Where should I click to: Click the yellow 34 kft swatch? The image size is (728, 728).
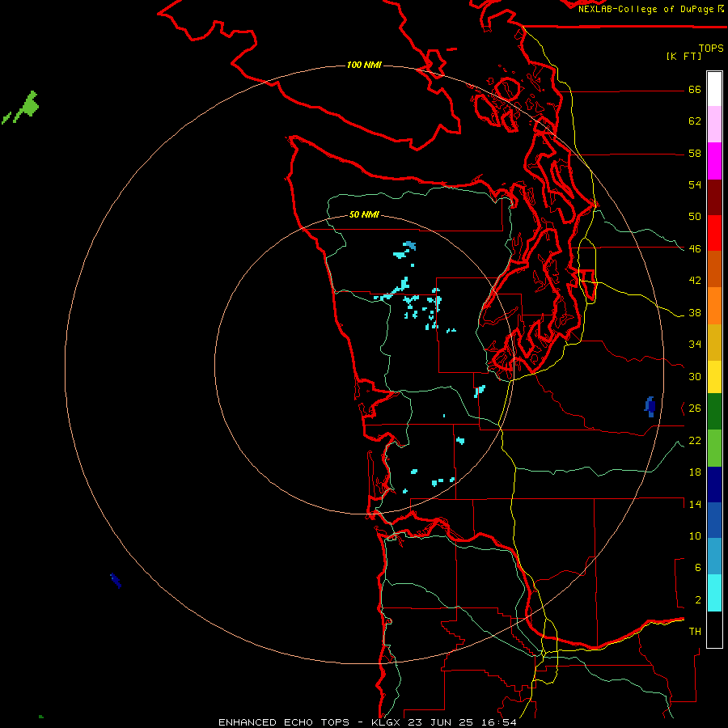pos(714,377)
